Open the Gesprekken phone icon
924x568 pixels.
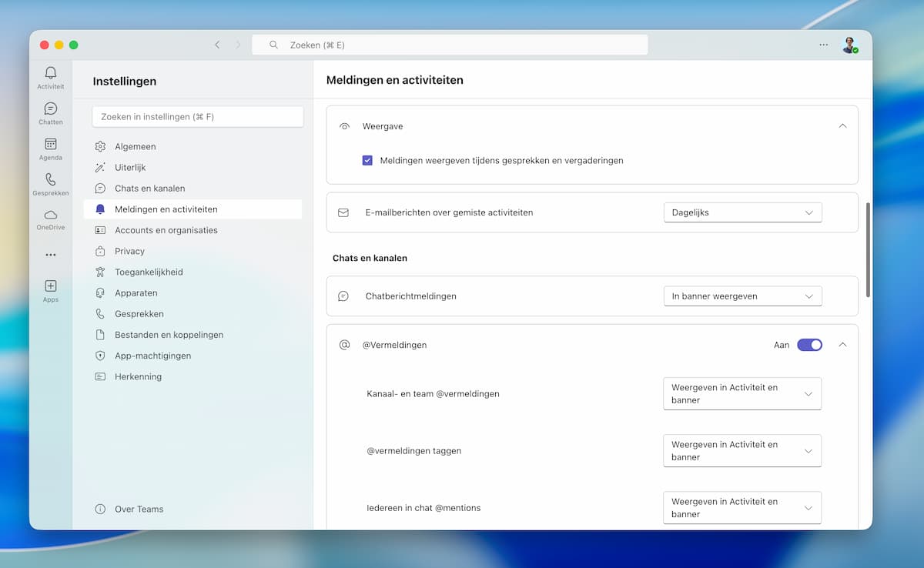pyautogui.click(x=51, y=180)
